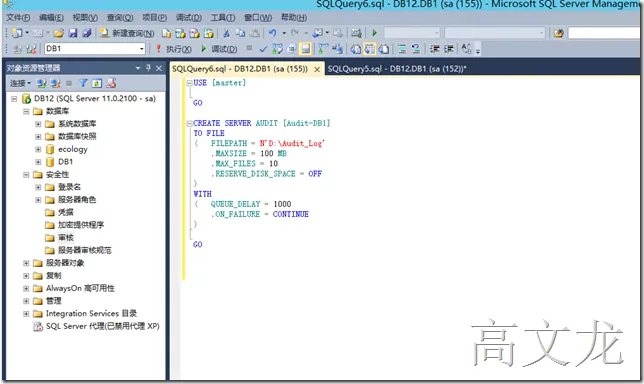Image resolution: width=644 pixels, height=384 pixels.
Task: Open the Project (项目) menu
Action: point(154,18)
